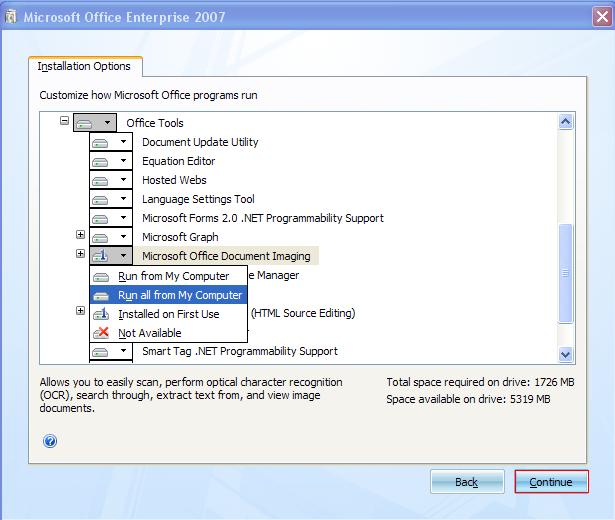Choose Not Available option
Viewport: 615px width, 520px height.
[169, 333]
